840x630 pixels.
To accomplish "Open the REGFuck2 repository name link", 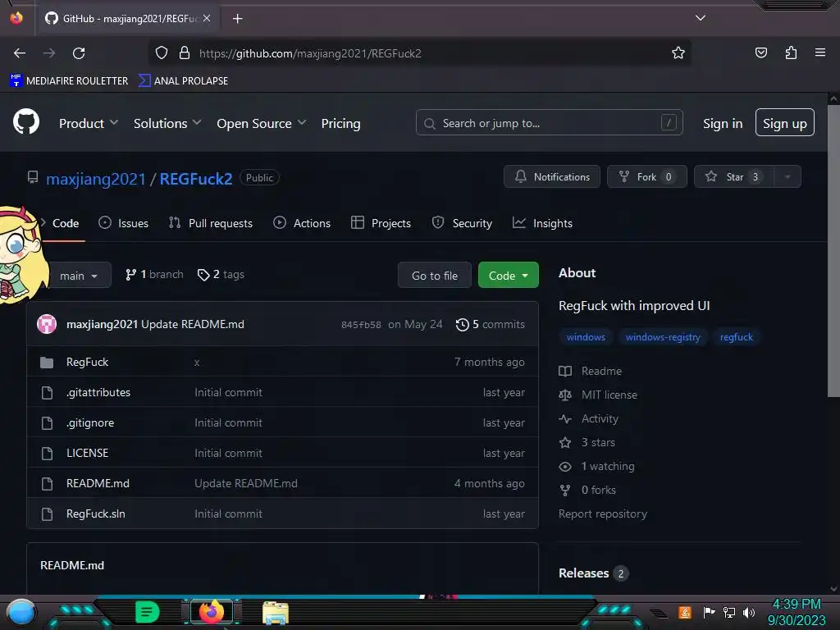I will [196, 179].
